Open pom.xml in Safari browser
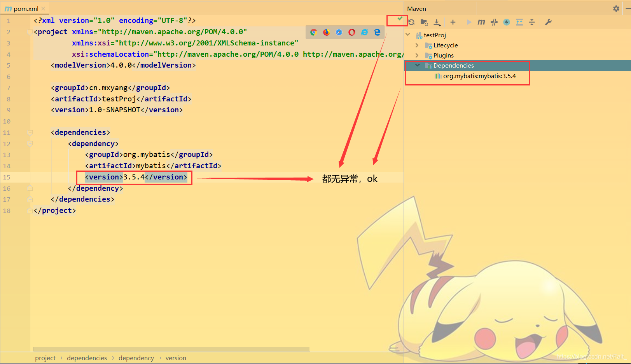 [339, 32]
